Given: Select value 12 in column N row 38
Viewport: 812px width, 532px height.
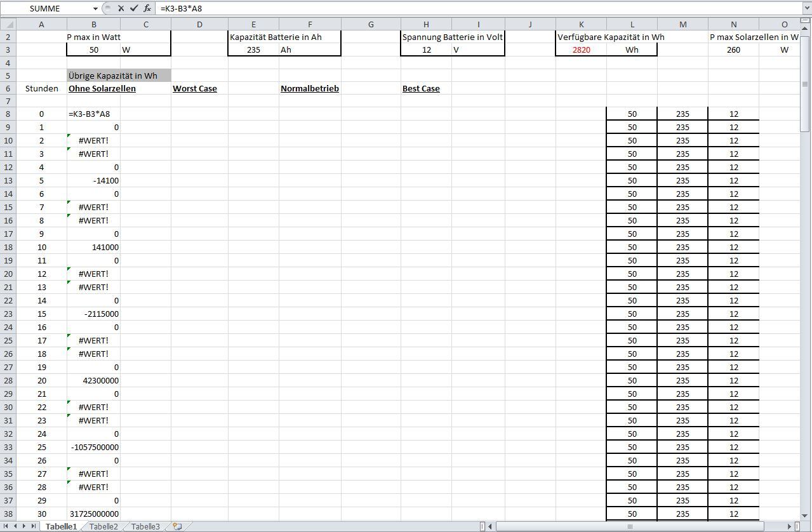Looking at the screenshot, I should 733,514.
